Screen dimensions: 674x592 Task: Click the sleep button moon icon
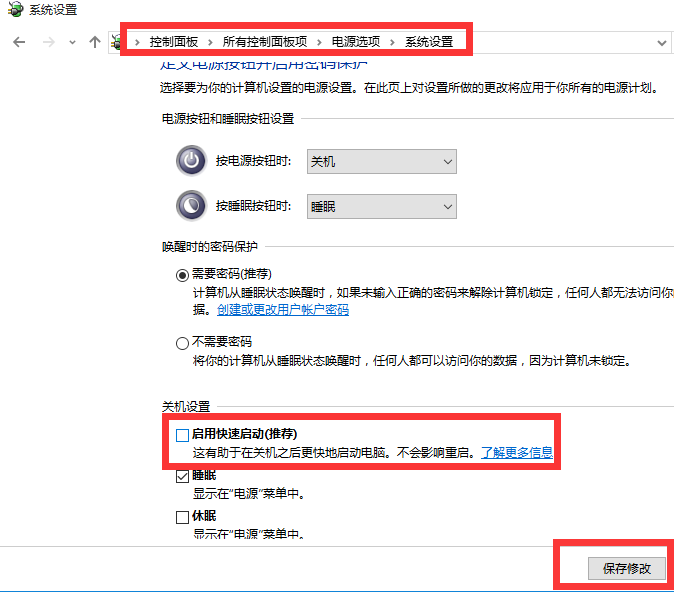(190, 206)
